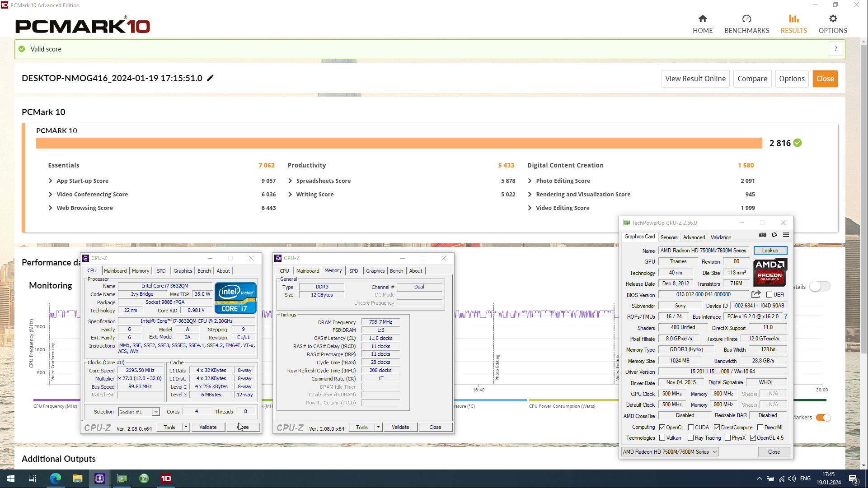Switch to Mainboard tab in left CPU-Z
This screenshot has width=868, height=488.
pyautogui.click(x=115, y=271)
